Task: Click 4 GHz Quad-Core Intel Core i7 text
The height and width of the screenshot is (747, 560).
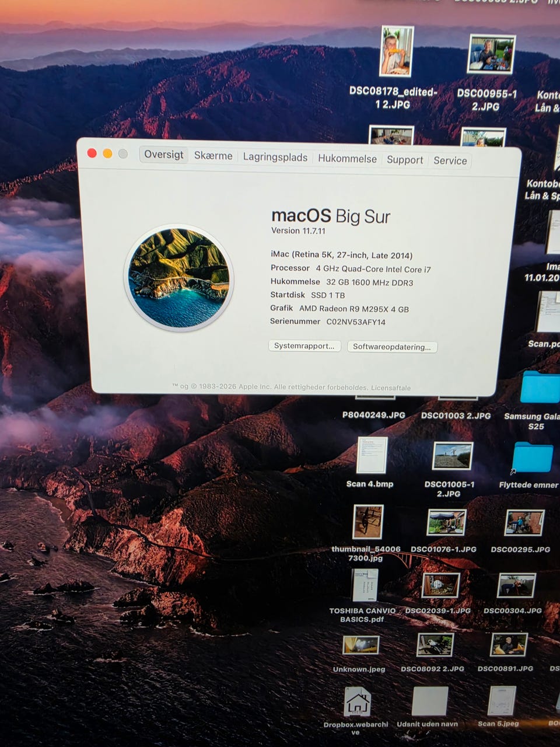Action: pos(373,269)
